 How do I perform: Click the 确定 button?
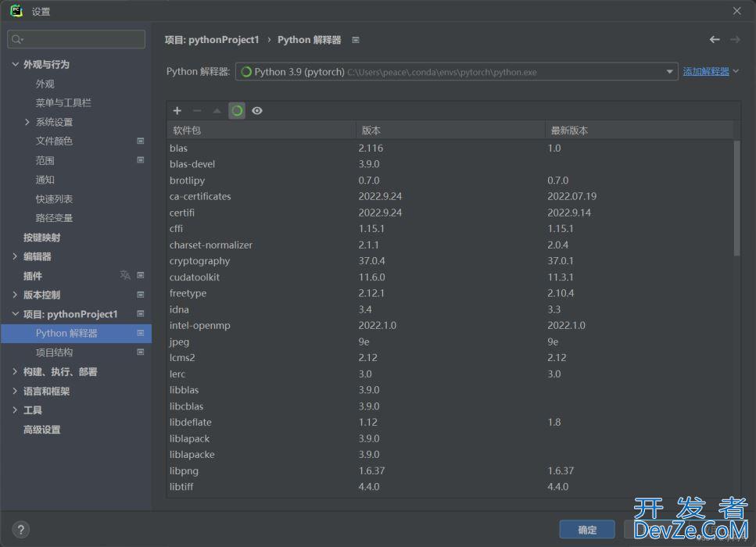pyautogui.click(x=587, y=530)
